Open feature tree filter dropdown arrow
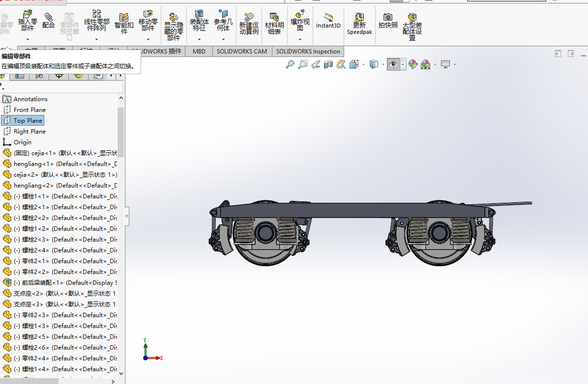This screenshot has height=384, width=588. pos(3,89)
